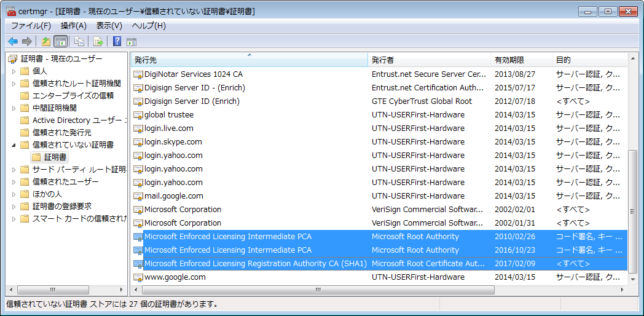Click the Copy toolbar icon

coord(79,42)
